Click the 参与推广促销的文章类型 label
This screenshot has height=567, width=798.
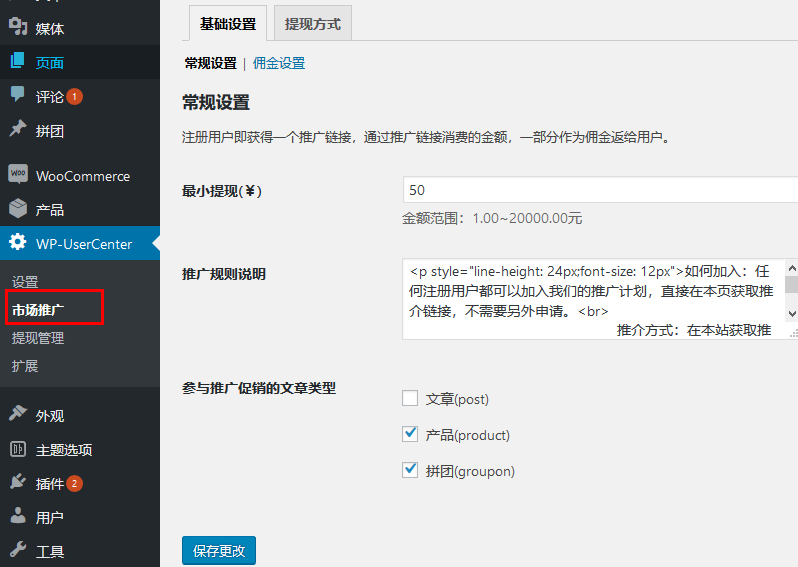click(259, 388)
